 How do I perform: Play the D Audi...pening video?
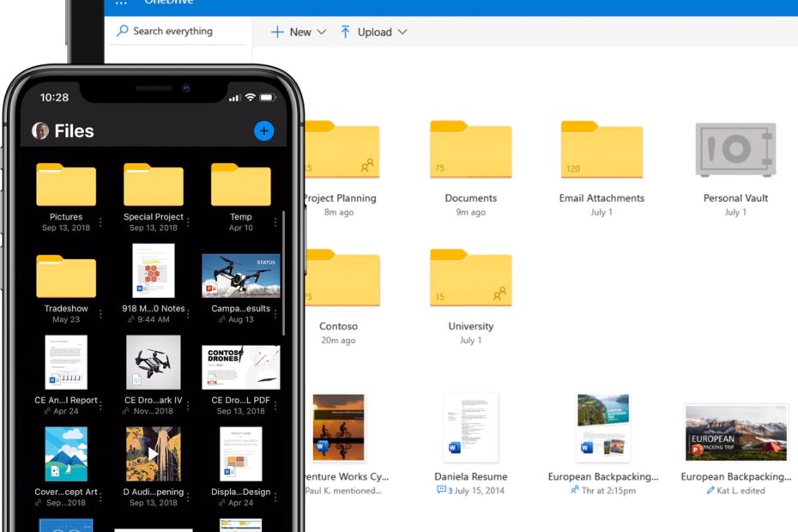point(154,454)
